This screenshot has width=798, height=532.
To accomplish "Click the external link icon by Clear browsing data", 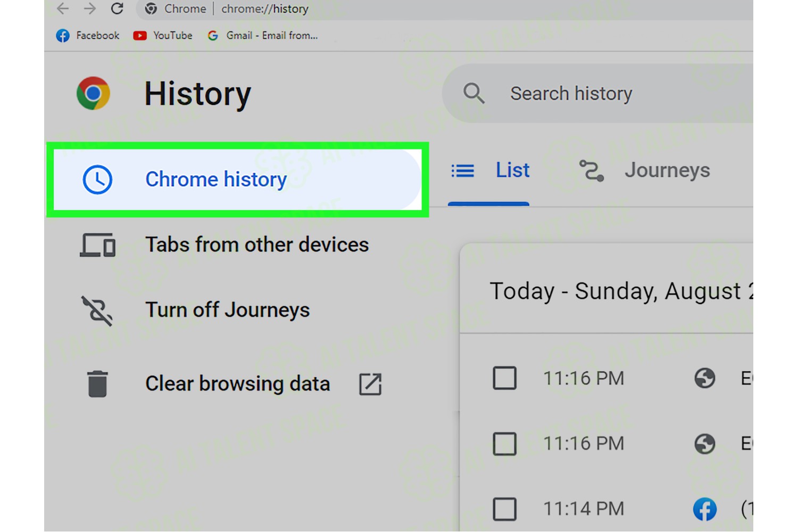I will tap(370, 384).
